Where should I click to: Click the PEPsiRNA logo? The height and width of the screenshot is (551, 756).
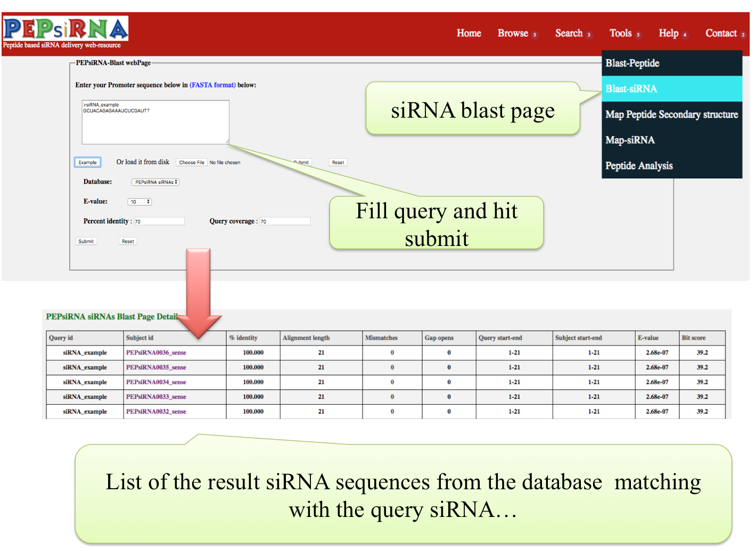point(65,32)
